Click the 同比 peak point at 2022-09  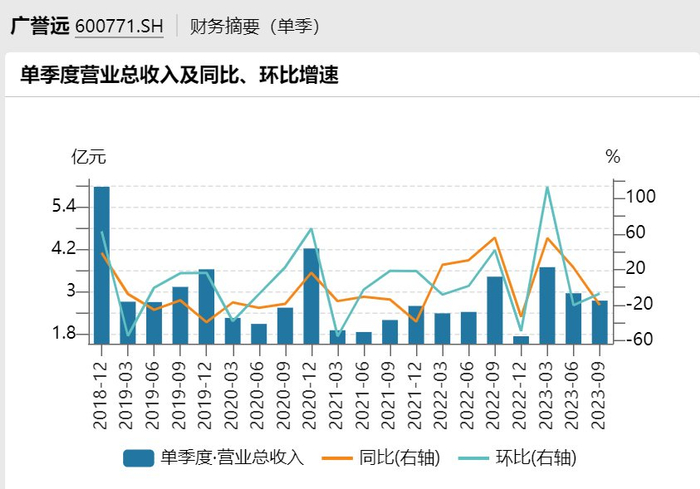[x=495, y=238]
